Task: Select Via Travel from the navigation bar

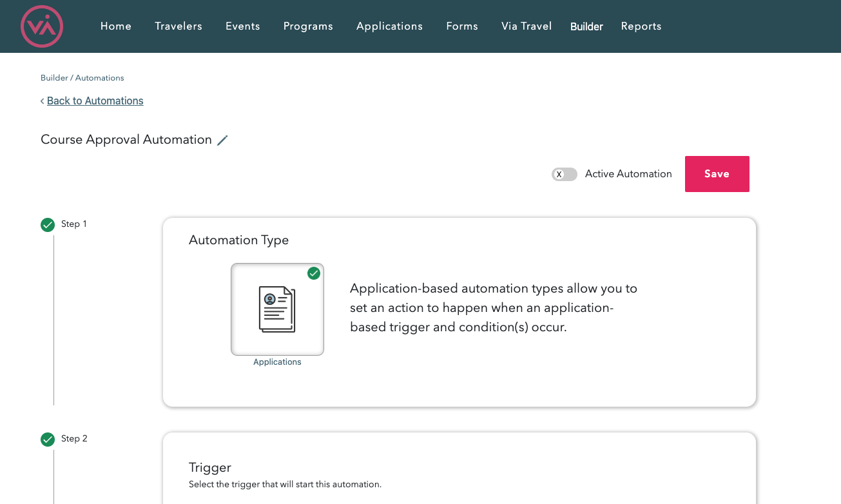Action: (527, 26)
